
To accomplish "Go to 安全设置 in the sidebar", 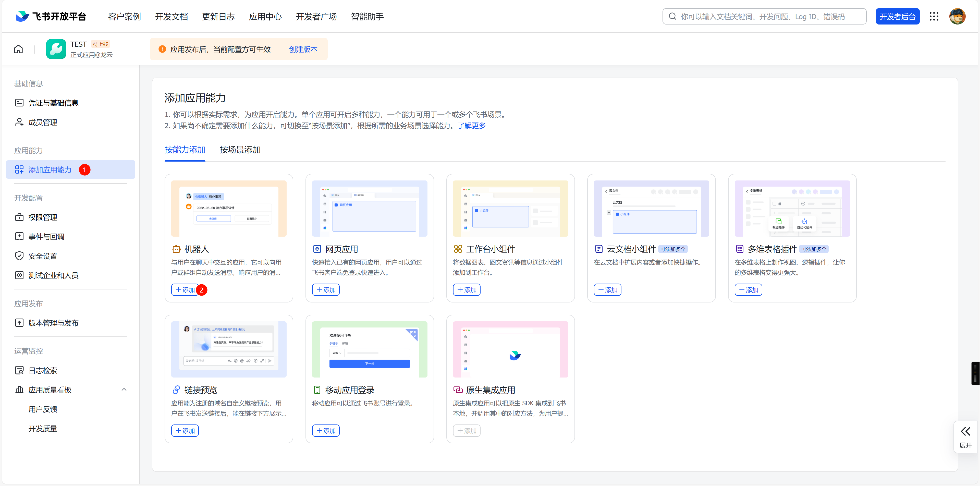I will pos(43,256).
